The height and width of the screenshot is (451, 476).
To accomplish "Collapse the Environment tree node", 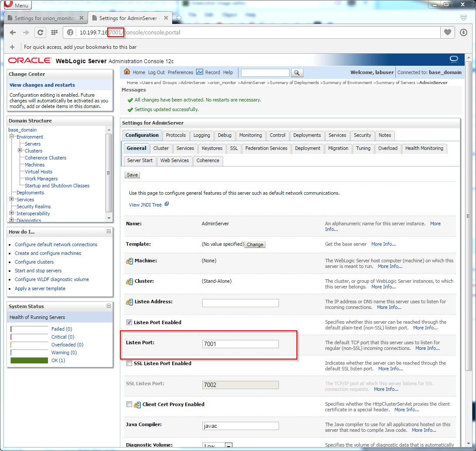I will coord(11,136).
